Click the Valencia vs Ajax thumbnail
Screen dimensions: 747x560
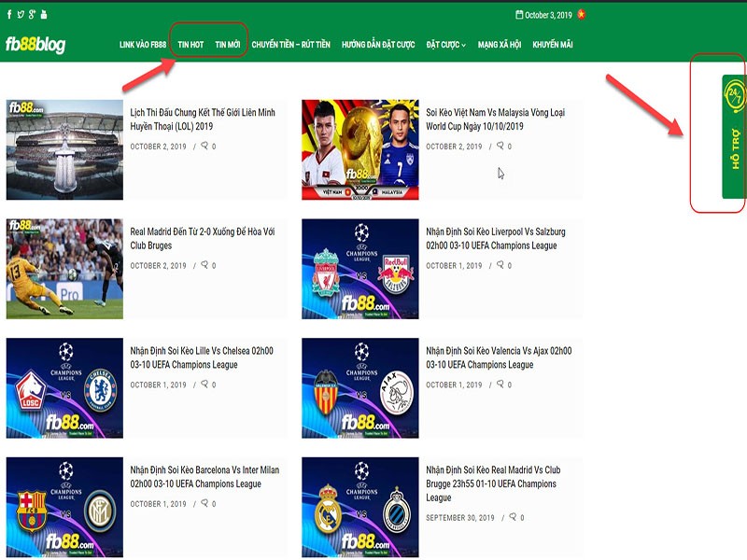360,388
